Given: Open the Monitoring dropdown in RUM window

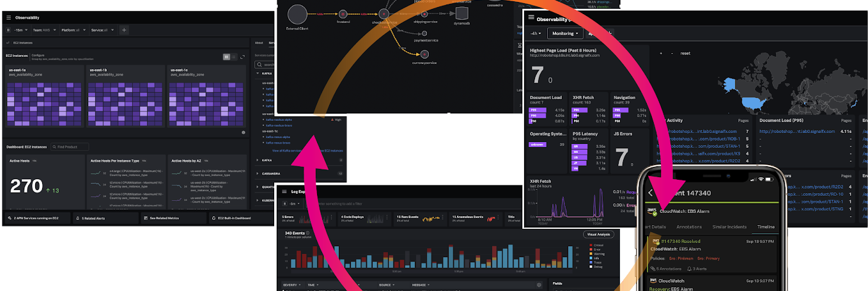Looking at the screenshot, I should pos(566,33).
